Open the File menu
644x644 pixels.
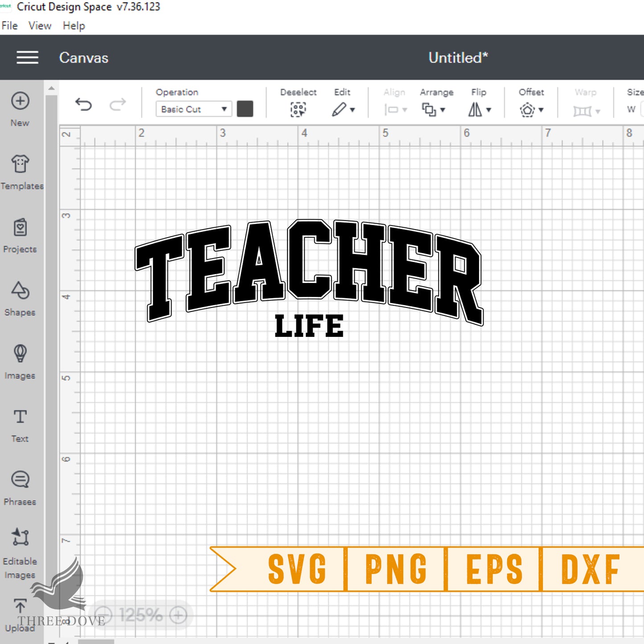pos(9,26)
